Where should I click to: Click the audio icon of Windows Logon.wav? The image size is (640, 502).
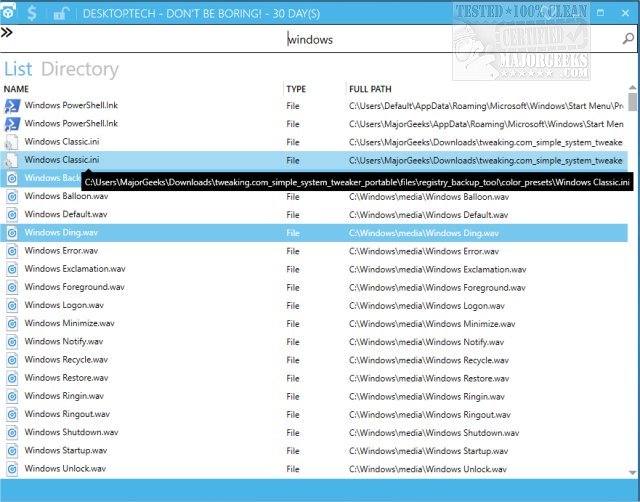12,306
